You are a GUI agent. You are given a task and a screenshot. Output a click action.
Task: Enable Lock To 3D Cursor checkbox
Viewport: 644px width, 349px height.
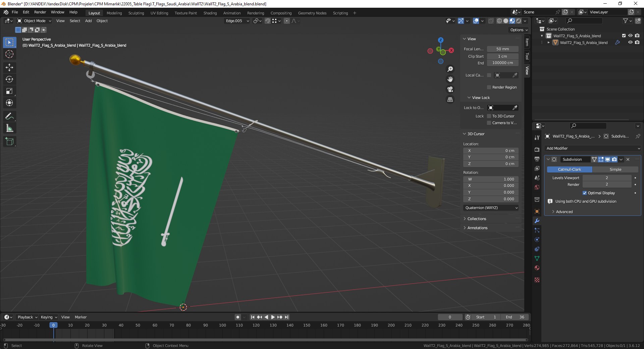tap(489, 116)
